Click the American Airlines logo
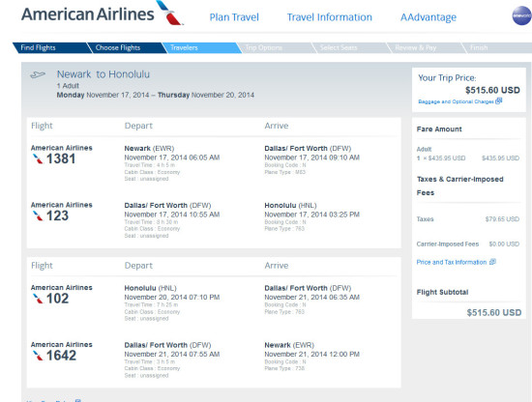The width and height of the screenshot is (532, 402). click(x=103, y=14)
